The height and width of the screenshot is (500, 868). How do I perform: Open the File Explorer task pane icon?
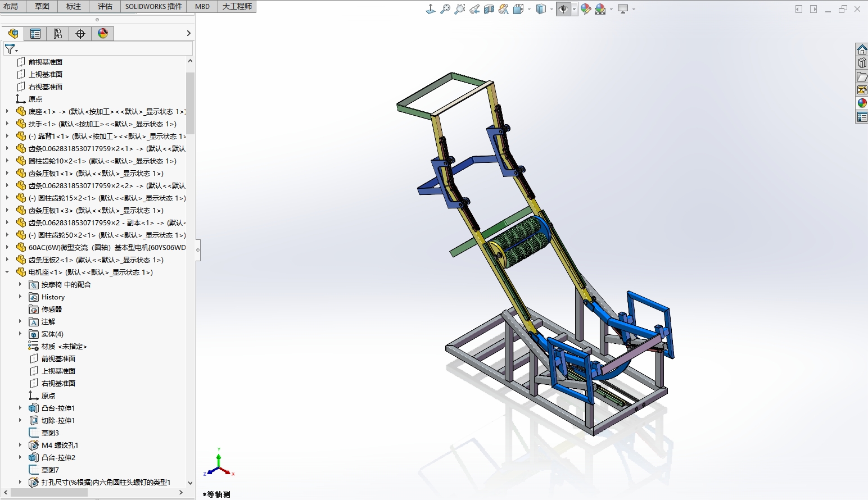862,76
